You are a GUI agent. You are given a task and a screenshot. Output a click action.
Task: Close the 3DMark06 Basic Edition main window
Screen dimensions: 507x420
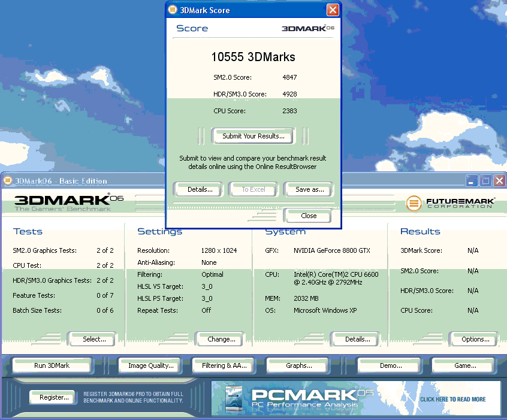[x=499, y=181]
